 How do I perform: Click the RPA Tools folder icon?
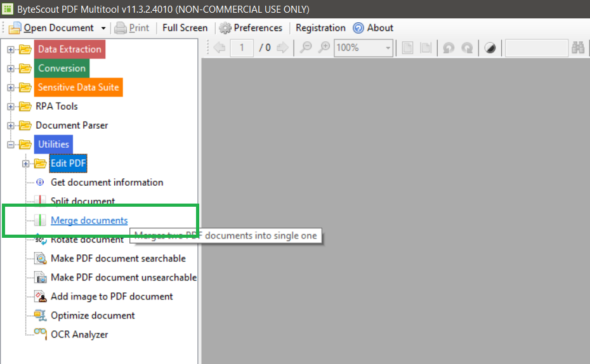coord(25,107)
